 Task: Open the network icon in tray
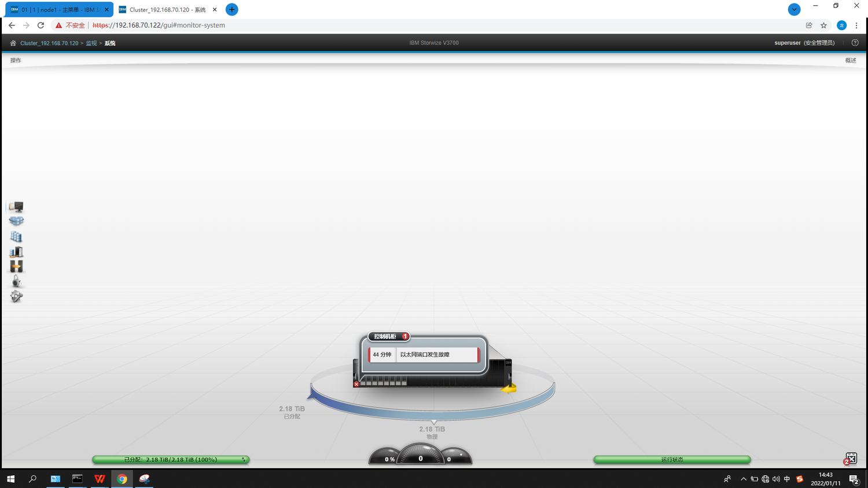click(765, 479)
